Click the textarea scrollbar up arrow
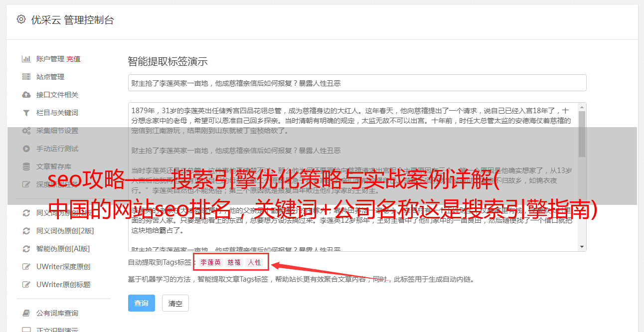Image resolution: width=644 pixels, height=332 pixels. click(x=582, y=107)
